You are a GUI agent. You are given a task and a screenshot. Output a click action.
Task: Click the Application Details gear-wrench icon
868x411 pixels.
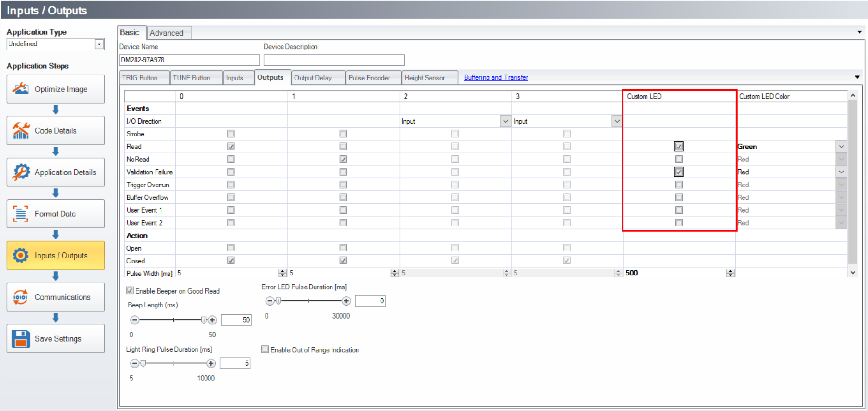(x=21, y=172)
